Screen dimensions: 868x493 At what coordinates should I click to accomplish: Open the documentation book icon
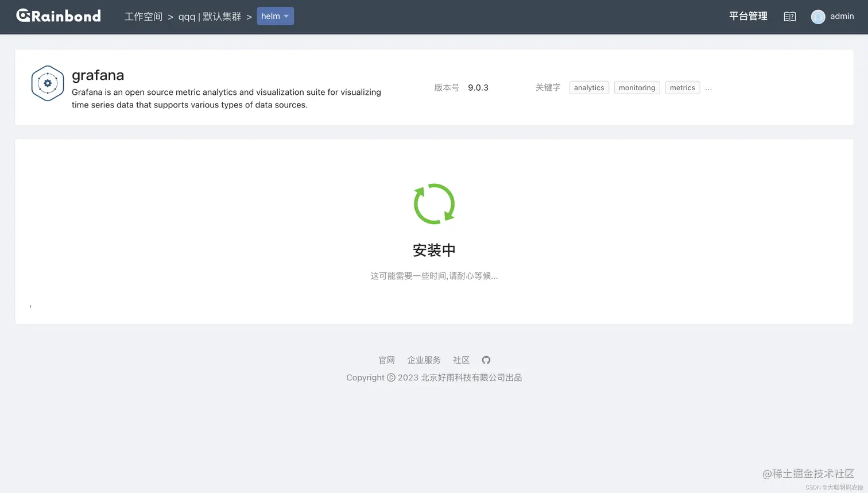(x=790, y=17)
